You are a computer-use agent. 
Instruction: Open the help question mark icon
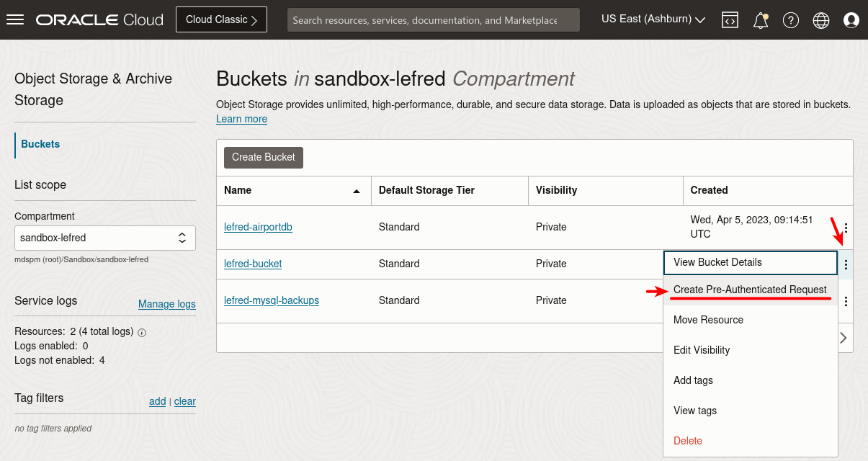pyautogui.click(x=791, y=20)
